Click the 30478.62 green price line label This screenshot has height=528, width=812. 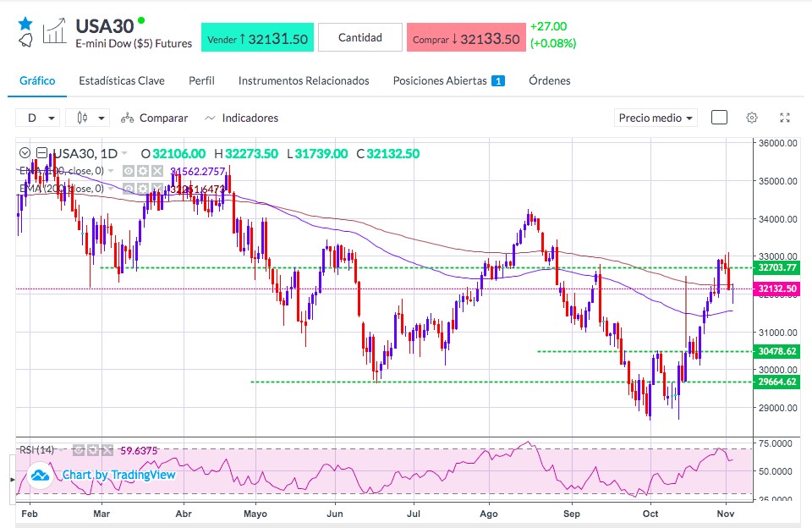(776, 351)
